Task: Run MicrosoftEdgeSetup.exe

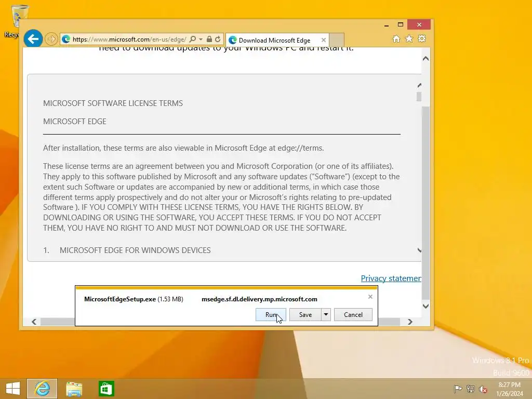Action: [271, 314]
